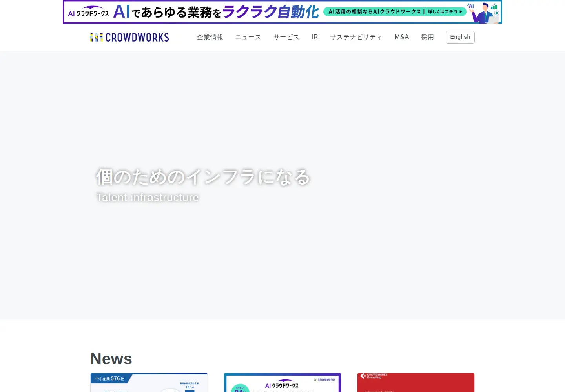The width and height of the screenshot is (565, 392).
Task: Open the 採用 recruitment page
Action: coord(427,37)
